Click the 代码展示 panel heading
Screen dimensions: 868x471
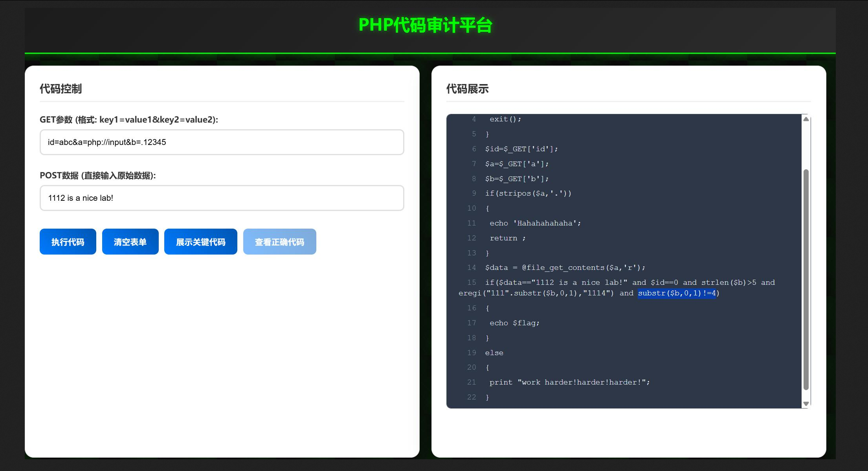click(x=467, y=89)
